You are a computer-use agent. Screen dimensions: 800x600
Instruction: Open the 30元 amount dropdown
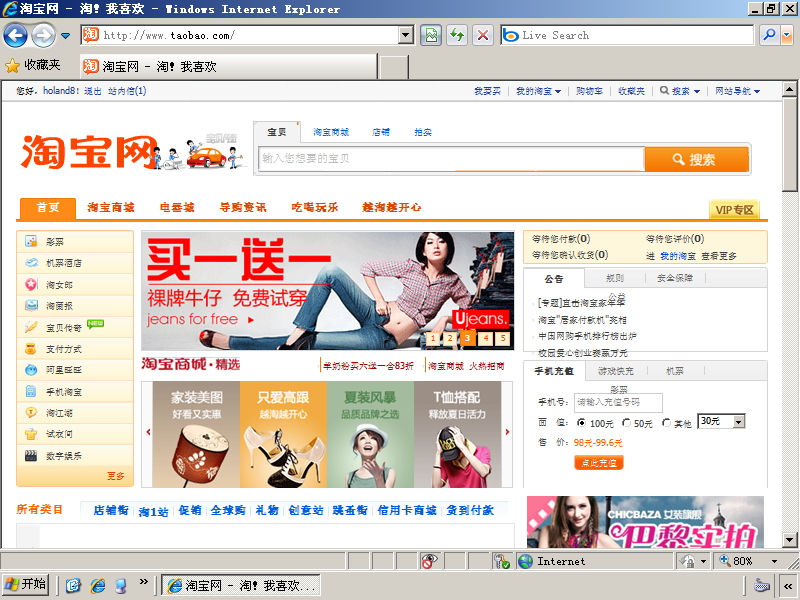738,421
